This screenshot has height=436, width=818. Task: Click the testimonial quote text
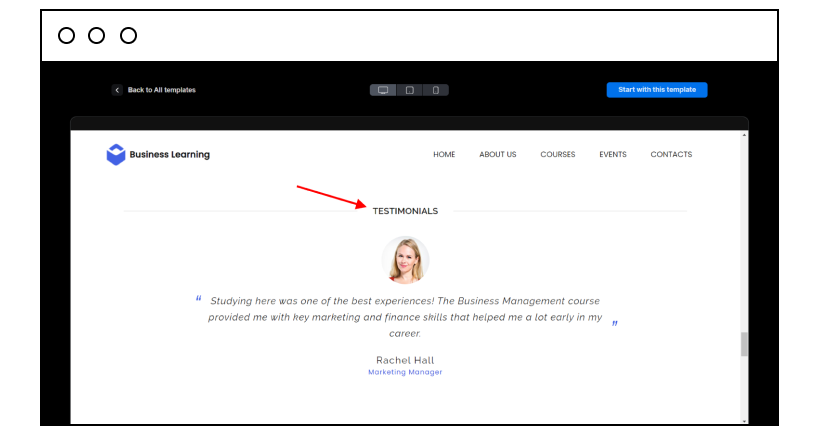pyautogui.click(x=405, y=317)
